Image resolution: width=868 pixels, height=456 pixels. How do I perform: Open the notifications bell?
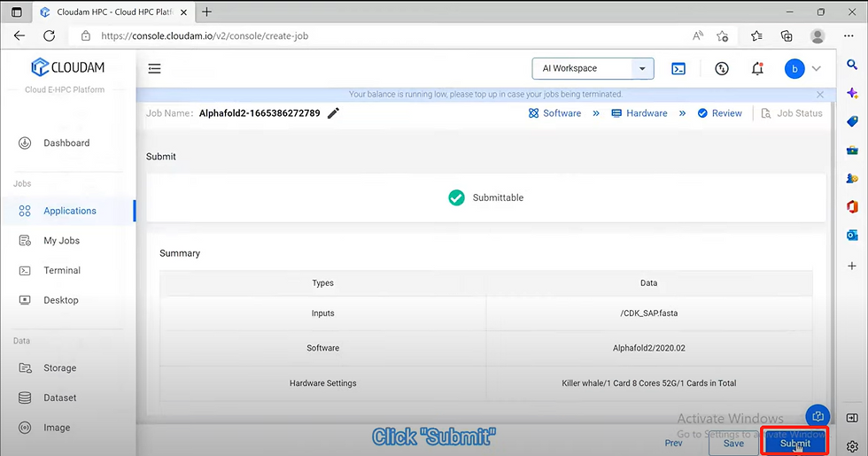tap(757, 69)
